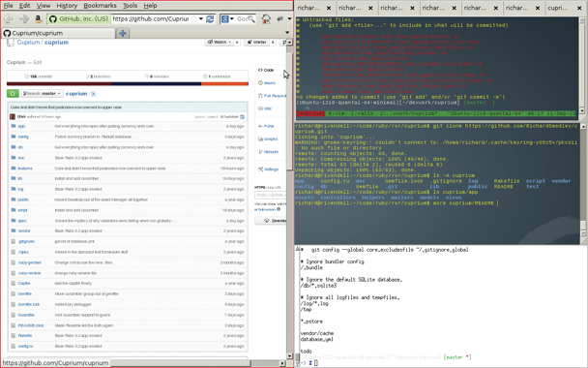Open the Amazon bookmark icon in toolbar

38,18
